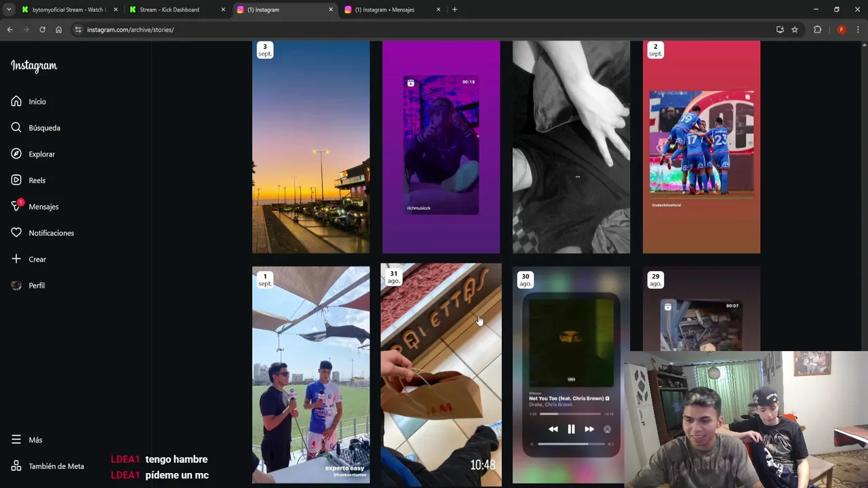This screenshot has height=488, width=868.
Task: Open Notificaciones heart item
Action: click(x=43, y=233)
